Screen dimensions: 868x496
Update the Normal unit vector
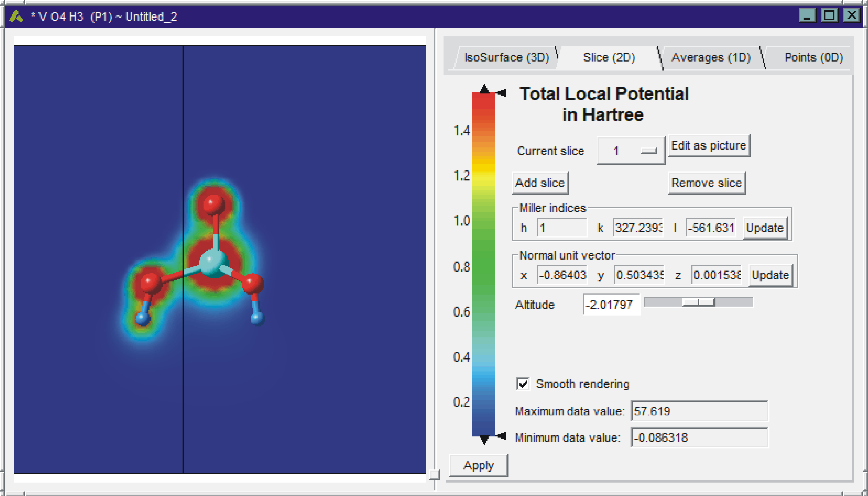771,275
